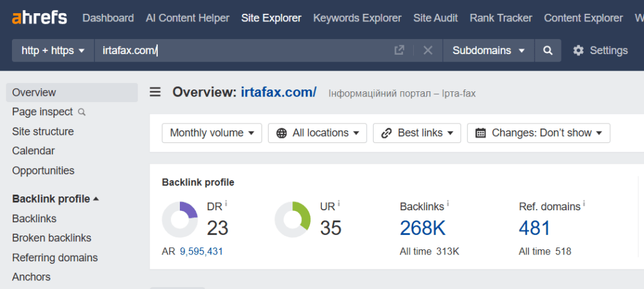Open the http + https protocol dropdown
Image resolution: width=644 pixels, height=289 pixels.
pos(53,50)
